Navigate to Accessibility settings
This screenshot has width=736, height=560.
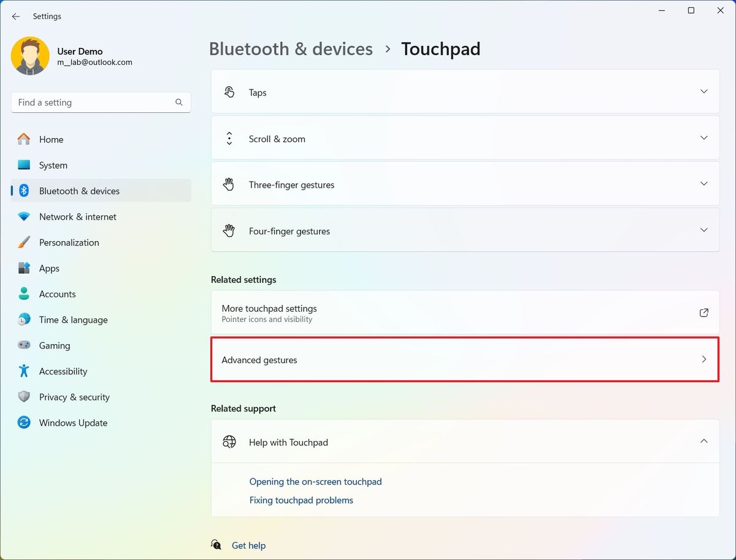(x=64, y=371)
